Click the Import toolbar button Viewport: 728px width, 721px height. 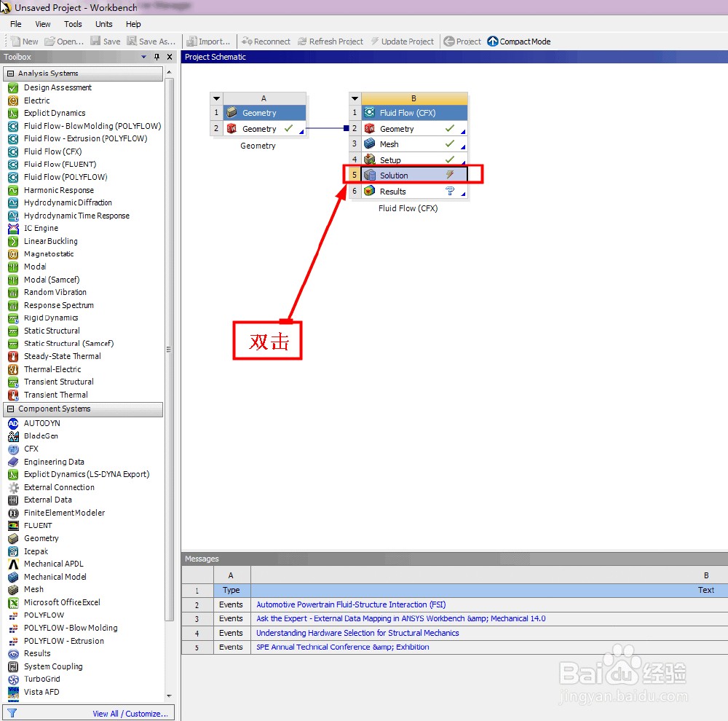click(x=208, y=42)
